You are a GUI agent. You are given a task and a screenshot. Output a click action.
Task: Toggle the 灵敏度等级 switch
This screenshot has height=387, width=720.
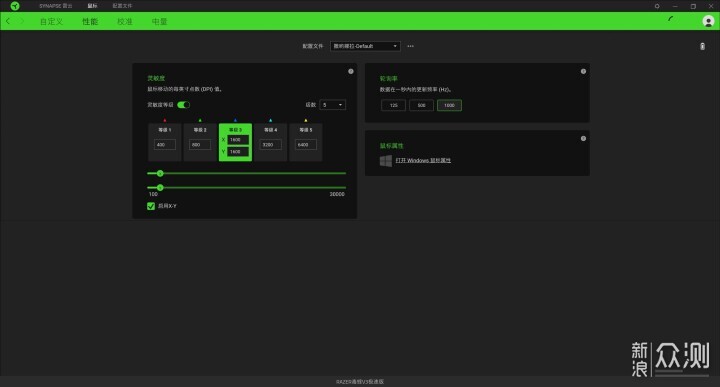click(184, 105)
